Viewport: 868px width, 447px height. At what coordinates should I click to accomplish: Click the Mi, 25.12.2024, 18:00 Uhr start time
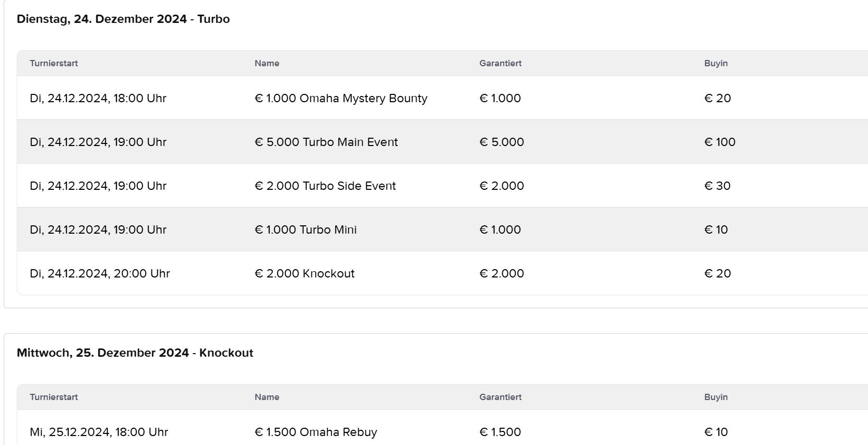point(99,432)
